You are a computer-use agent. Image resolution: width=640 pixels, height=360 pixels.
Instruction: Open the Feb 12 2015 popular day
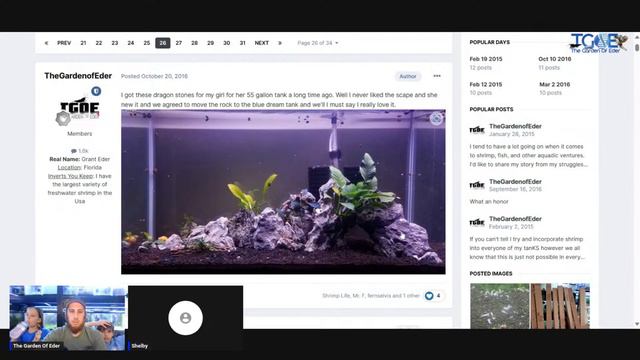click(x=486, y=84)
